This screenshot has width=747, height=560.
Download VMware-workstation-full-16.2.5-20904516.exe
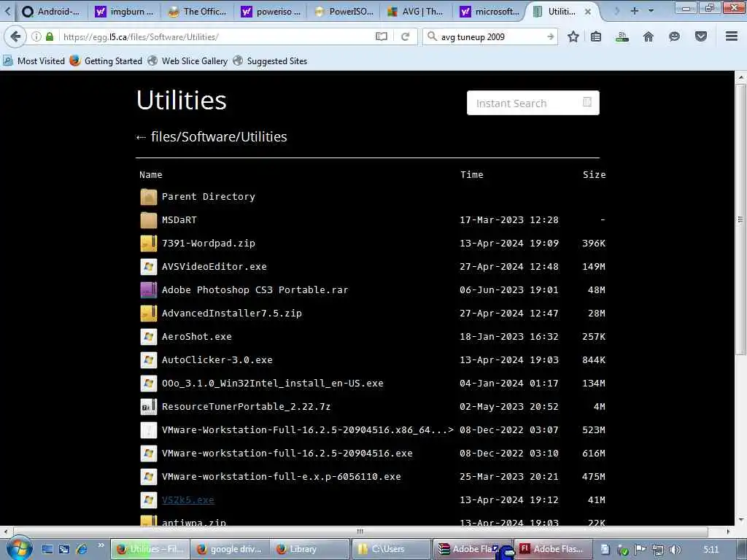pyautogui.click(x=287, y=454)
